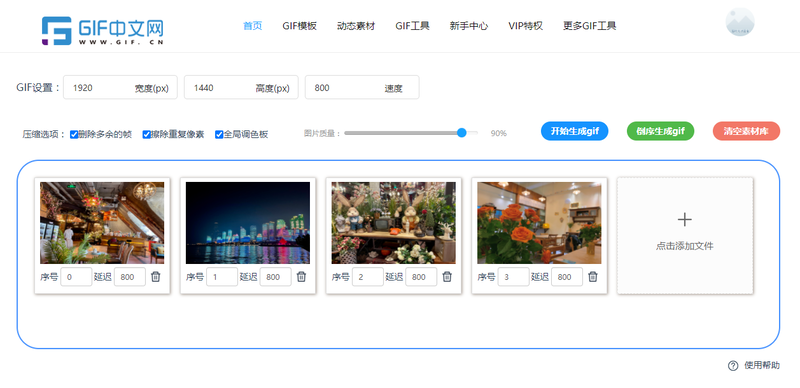Click the 使用帮助 question mark icon

click(x=733, y=366)
